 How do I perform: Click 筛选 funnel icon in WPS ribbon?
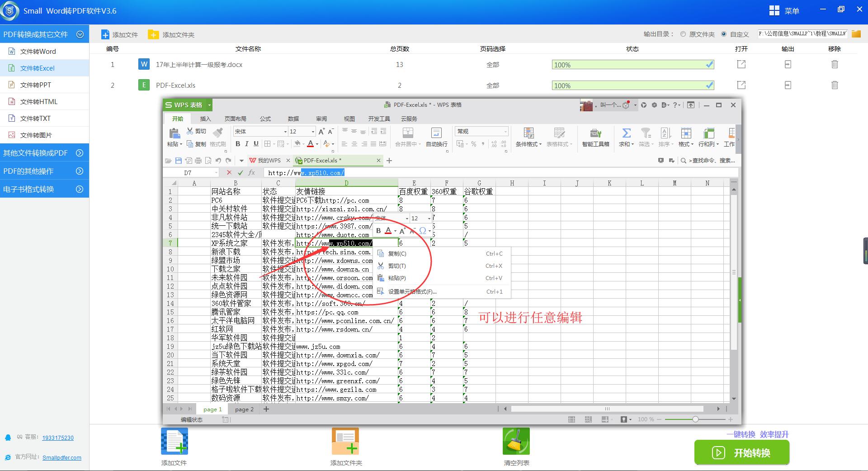click(x=646, y=133)
